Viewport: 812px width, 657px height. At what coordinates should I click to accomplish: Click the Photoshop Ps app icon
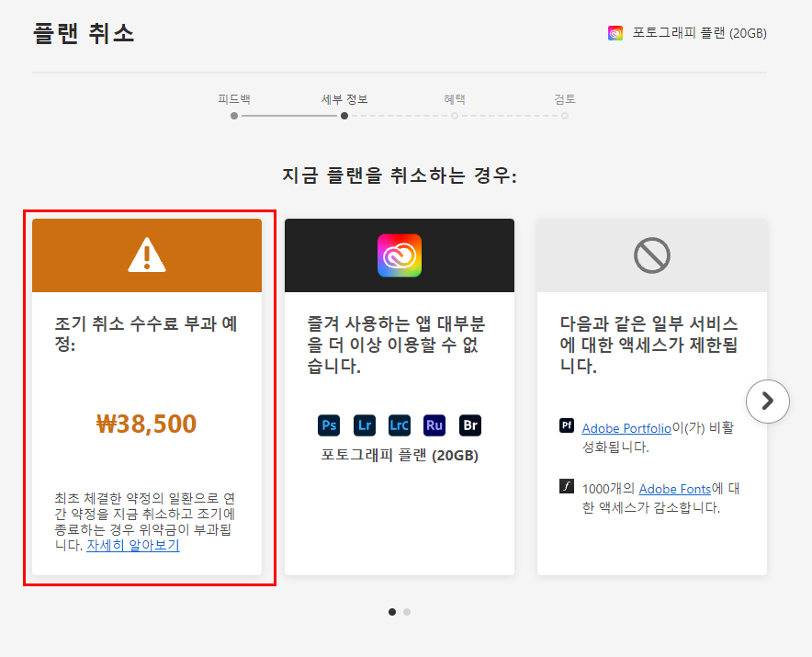coord(329,425)
